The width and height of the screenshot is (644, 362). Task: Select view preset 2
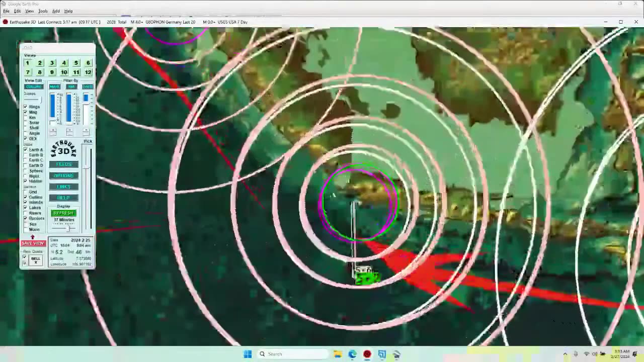[40, 63]
